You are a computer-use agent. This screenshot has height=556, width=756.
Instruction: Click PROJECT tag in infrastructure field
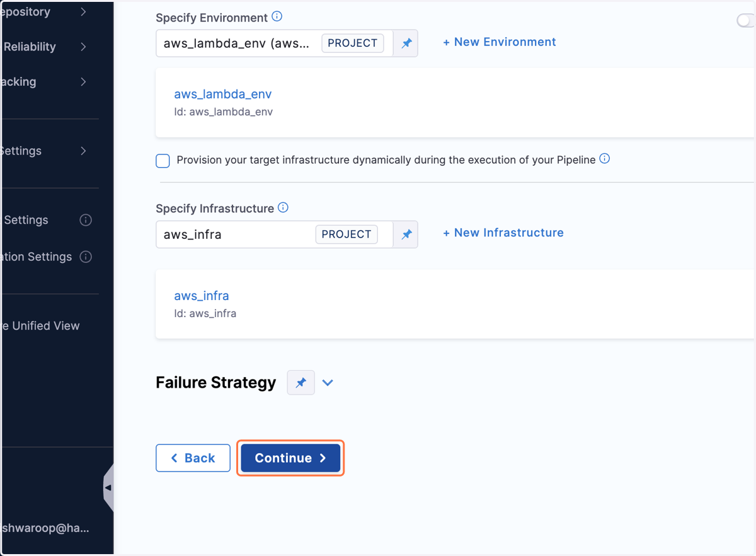pyautogui.click(x=346, y=234)
